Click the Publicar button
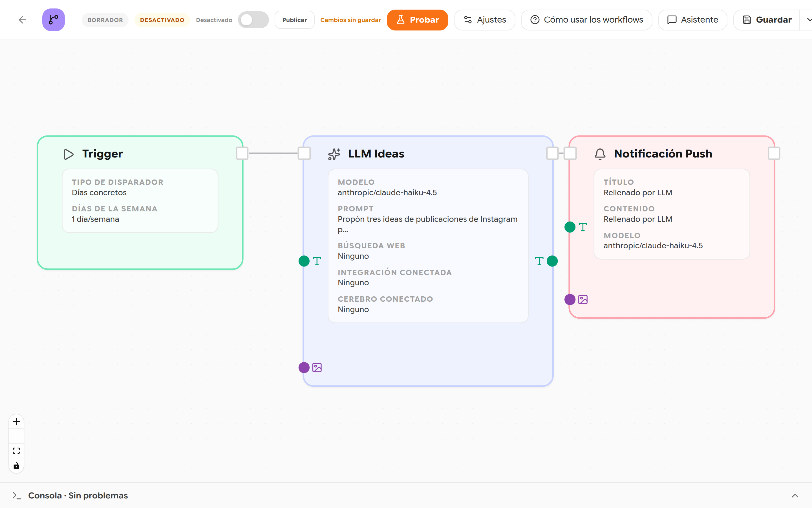The image size is (812, 508). pos(294,20)
